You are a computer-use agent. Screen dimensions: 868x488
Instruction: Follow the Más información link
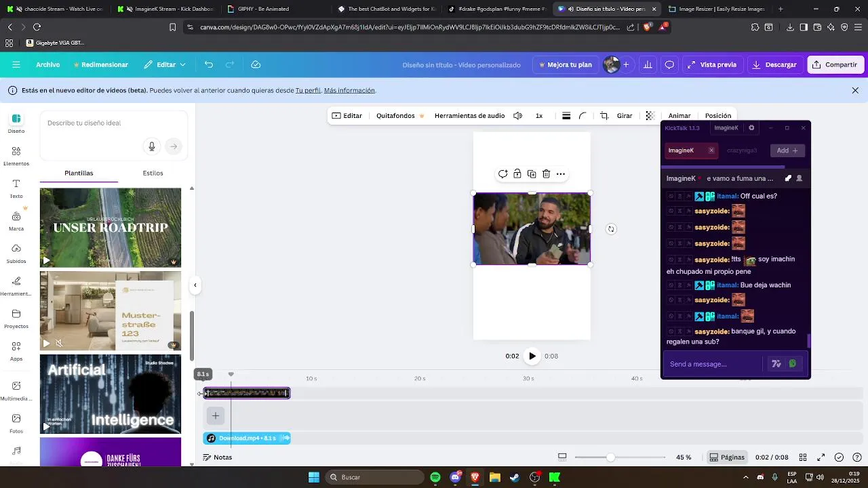click(349, 90)
